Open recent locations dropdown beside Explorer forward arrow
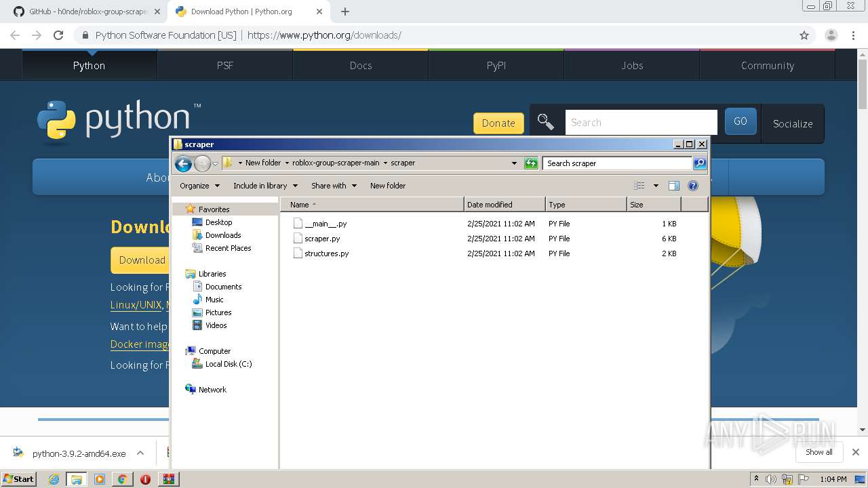The width and height of the screenshot is (868, 488). [x=215, y=163]
